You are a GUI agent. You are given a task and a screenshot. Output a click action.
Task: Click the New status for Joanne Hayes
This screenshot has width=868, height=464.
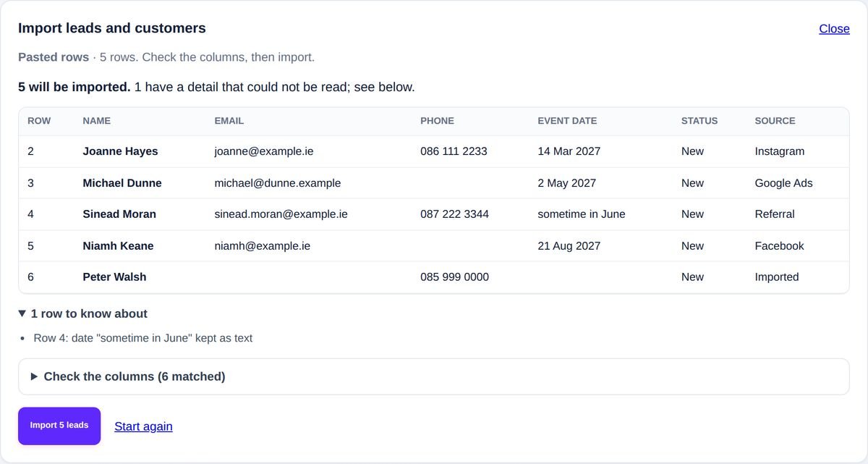pyautogui.click(x=692, y=151)
